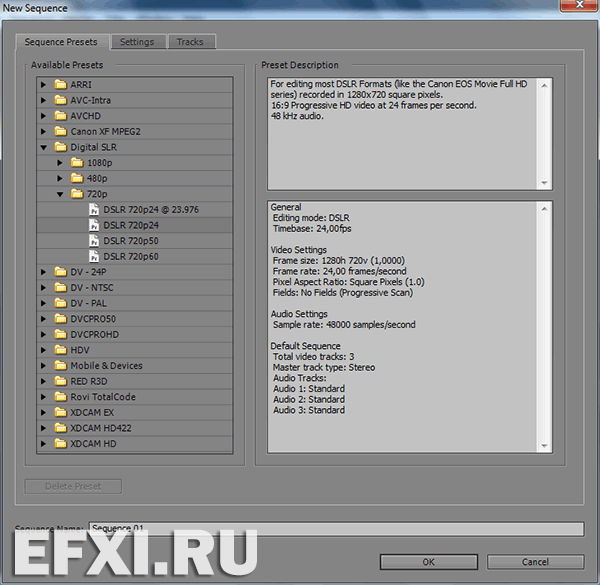The image size is (600, 585).
Task: Click the Digital SLR folder icon
Action: point(60,147)
